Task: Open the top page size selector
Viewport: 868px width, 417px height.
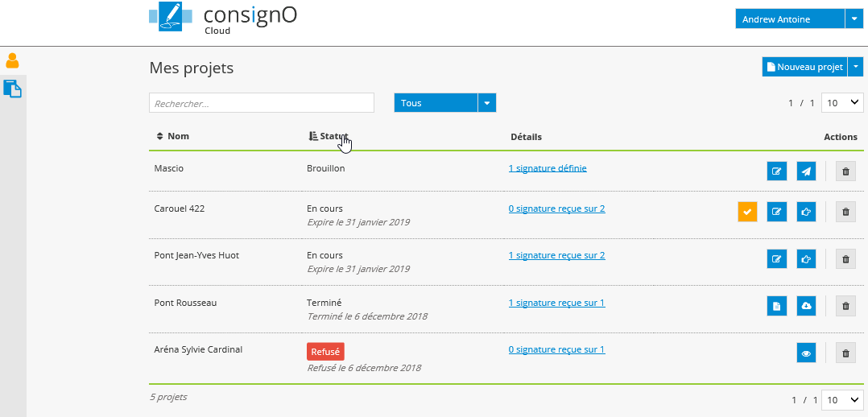Action: [x=842, y=103]
